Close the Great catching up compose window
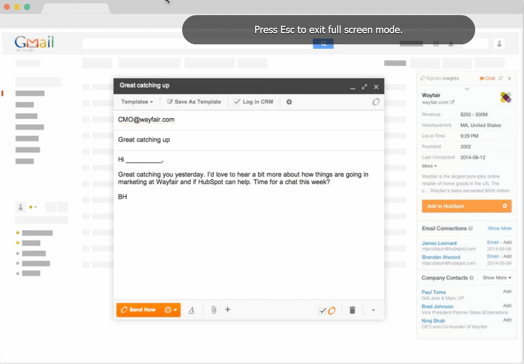Viewport: 524px width, 364px height. (376, 87)
